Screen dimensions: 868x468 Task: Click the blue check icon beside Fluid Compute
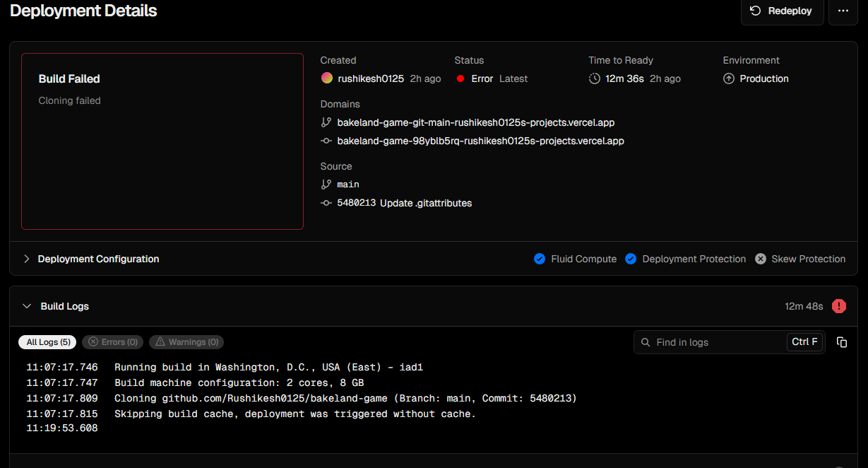540,259
